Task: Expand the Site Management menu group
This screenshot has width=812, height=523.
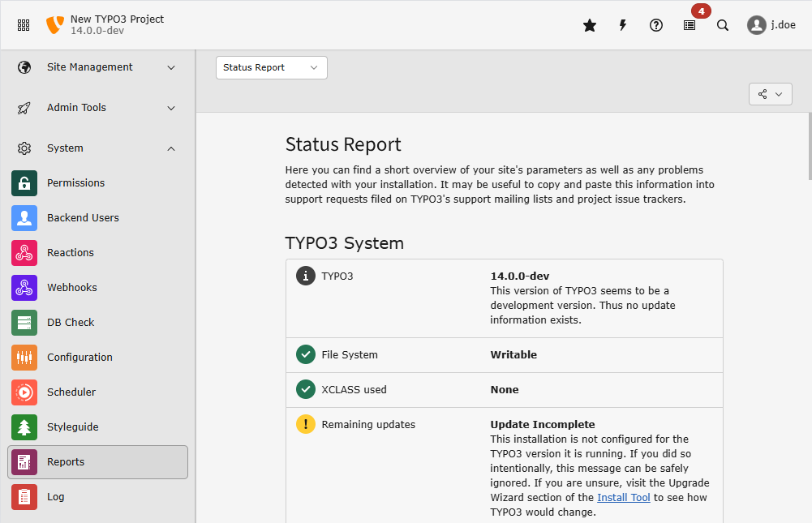Action: point(97,67)
